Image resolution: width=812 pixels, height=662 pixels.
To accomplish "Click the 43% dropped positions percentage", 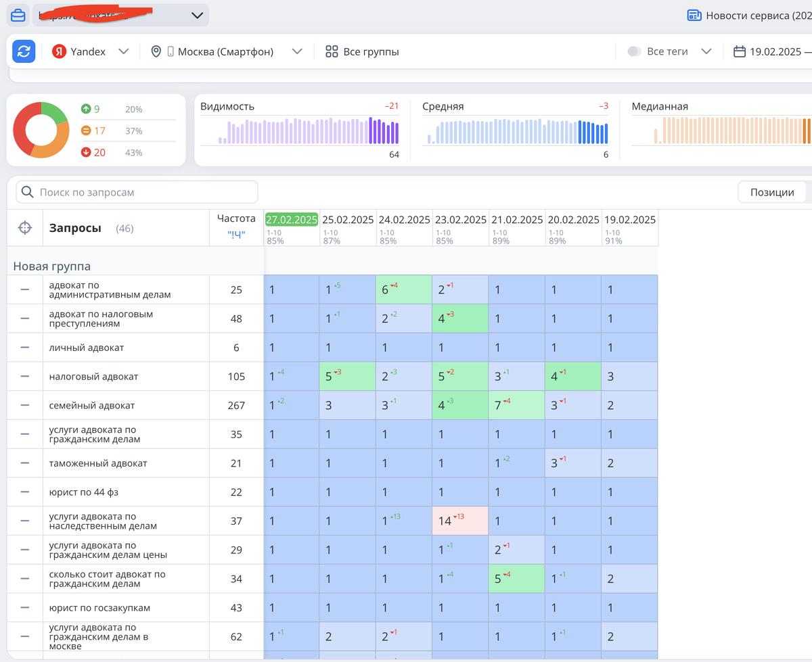I will (134, 153).
